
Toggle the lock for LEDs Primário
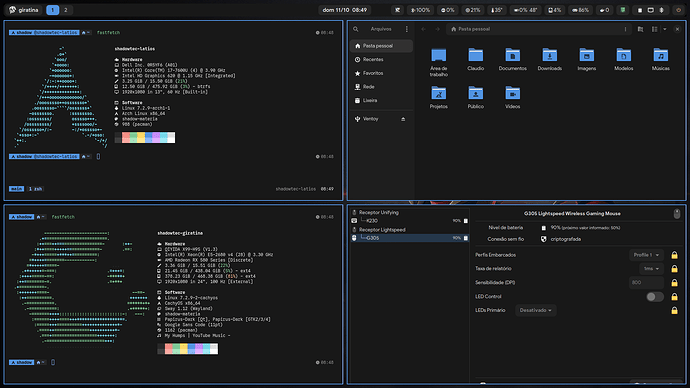(674, 311)
